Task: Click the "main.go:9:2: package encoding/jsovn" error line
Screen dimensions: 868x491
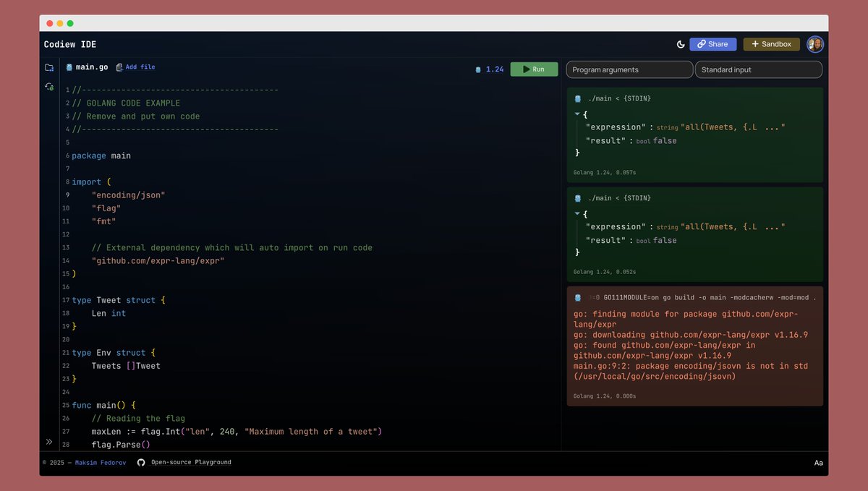Action: click(691, 366)
